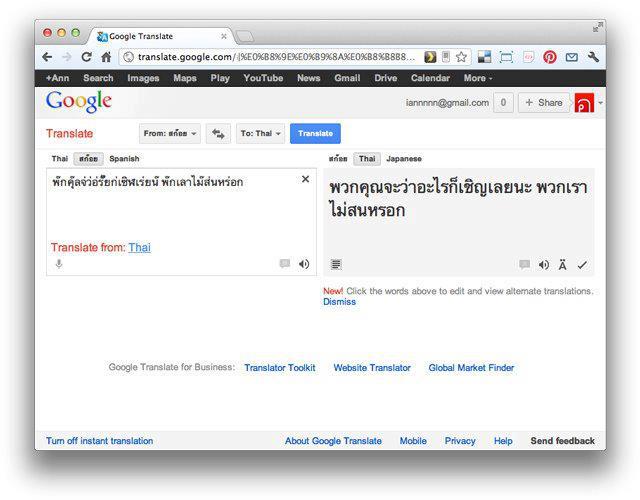The width and height of the screenshot is (640, 500).
Task: Click the browser back arrow
Action: (47, 57)
